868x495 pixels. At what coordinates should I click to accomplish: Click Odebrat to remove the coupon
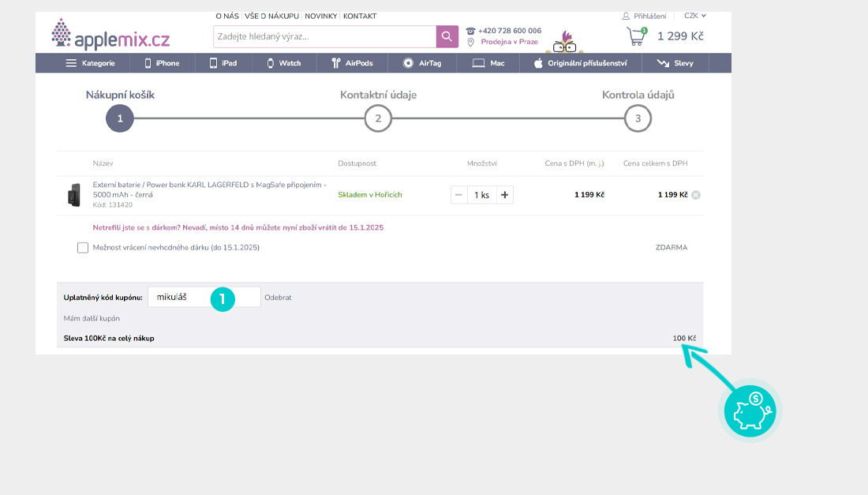click(x=278, y=298)
